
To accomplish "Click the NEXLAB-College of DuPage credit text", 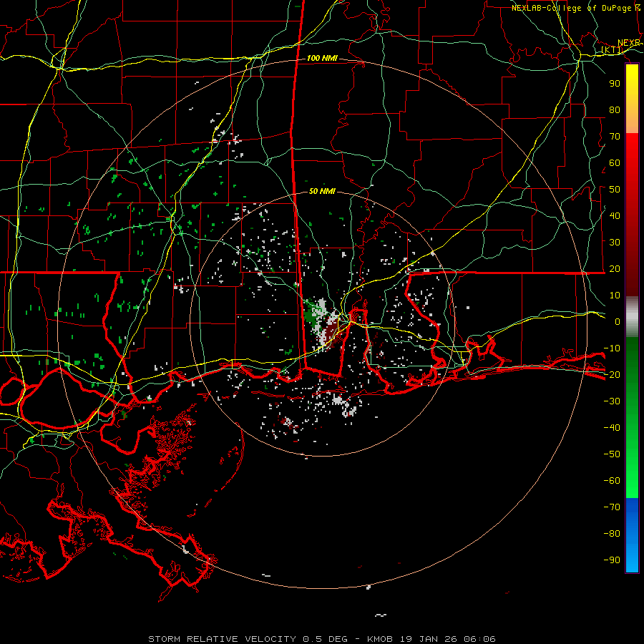I will (x=576, y=8).
